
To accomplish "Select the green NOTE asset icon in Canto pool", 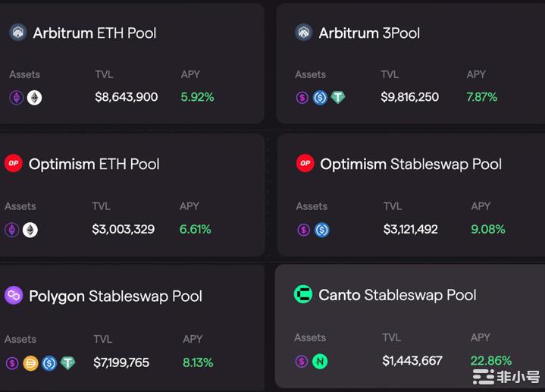I will point(320,361).
